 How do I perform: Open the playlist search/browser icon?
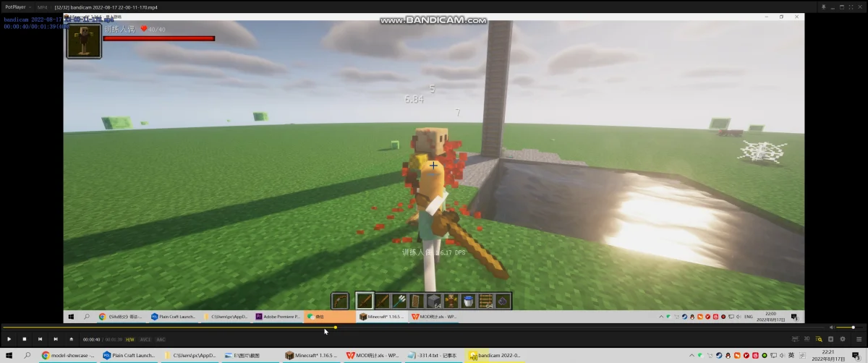pyautogui.click(x=819, y=339)
